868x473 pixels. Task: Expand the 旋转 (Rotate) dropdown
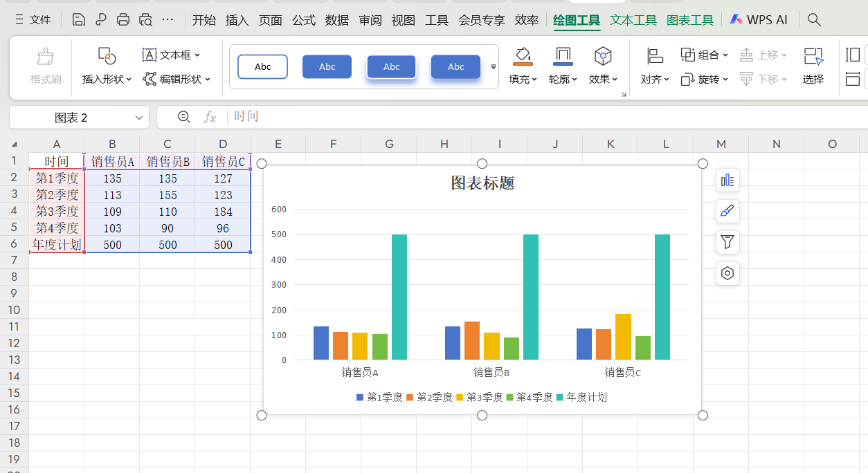(704, 78)
